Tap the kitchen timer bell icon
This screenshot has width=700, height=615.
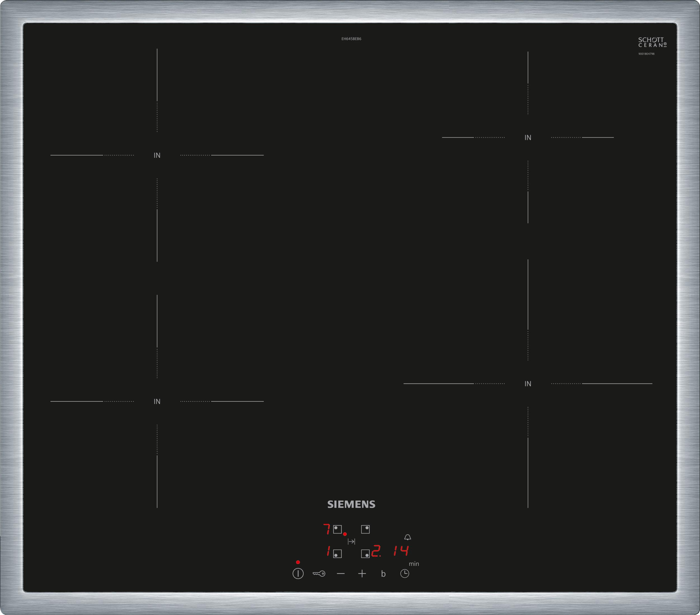pos(408,537)
